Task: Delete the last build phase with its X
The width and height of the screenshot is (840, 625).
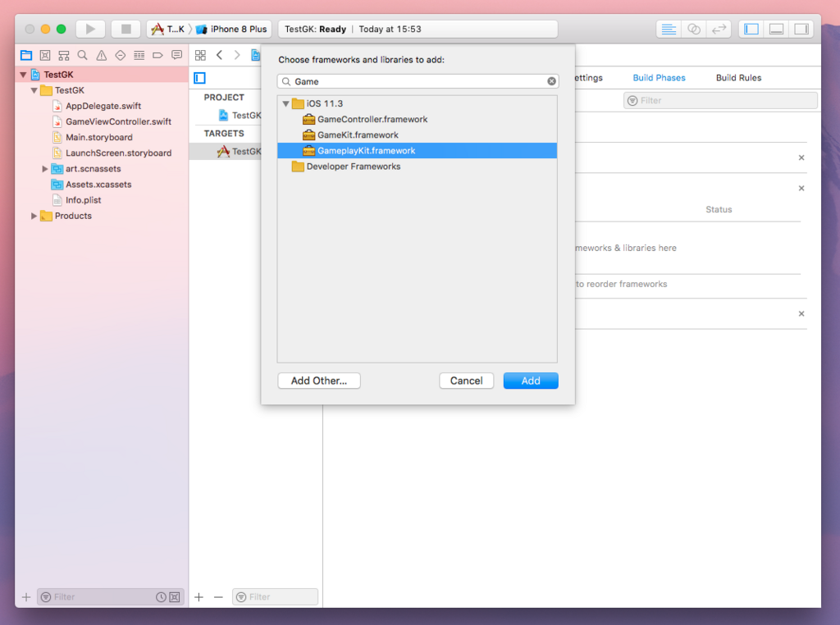Action: [x=801, y=314]
